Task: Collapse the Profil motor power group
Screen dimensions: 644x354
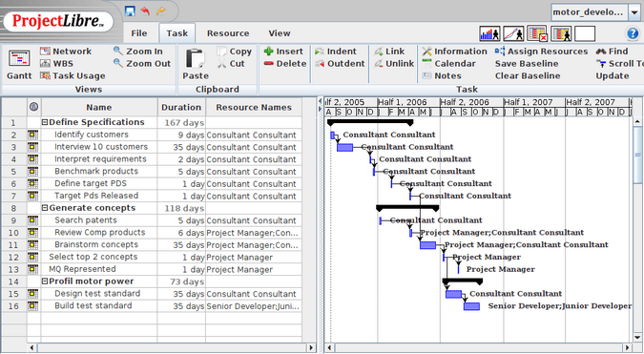Action: pyautogui.click(x=45, y=281)
